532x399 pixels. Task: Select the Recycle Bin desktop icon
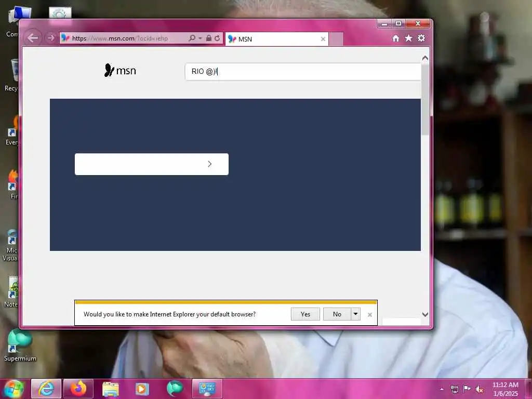(11, 75)
